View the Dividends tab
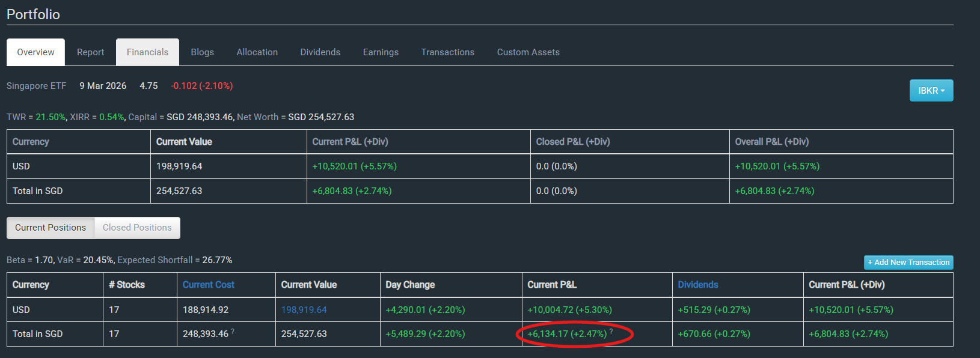Viewport: 980px width, 358px height. (x=320, y=52)
